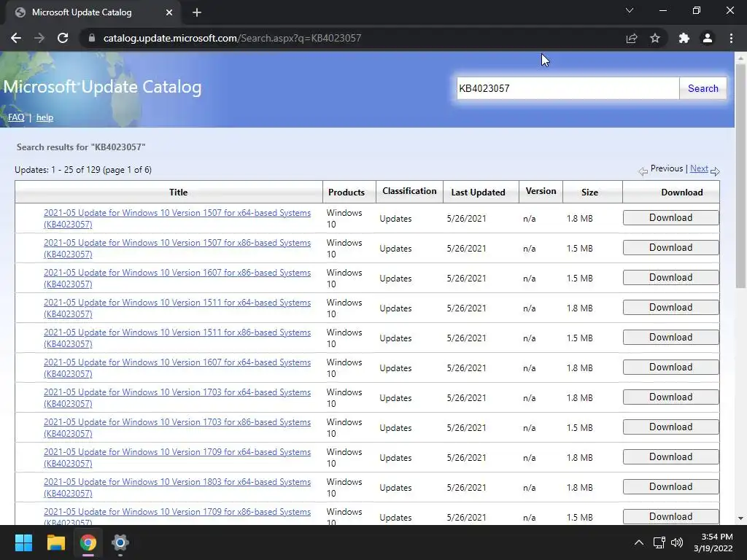Download Version 1607 x64-based update

click(x=671, y=367)
